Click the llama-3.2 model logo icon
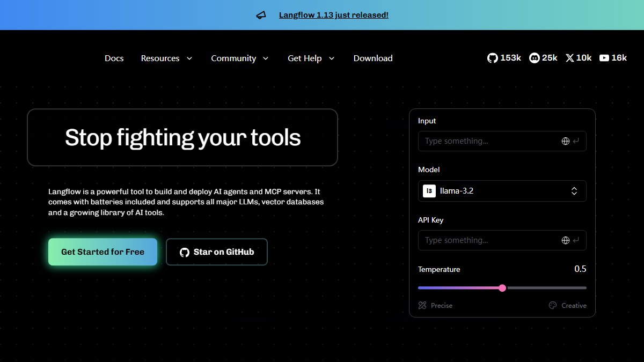Screen dimensions: 644x362 (x=429, y=191)
